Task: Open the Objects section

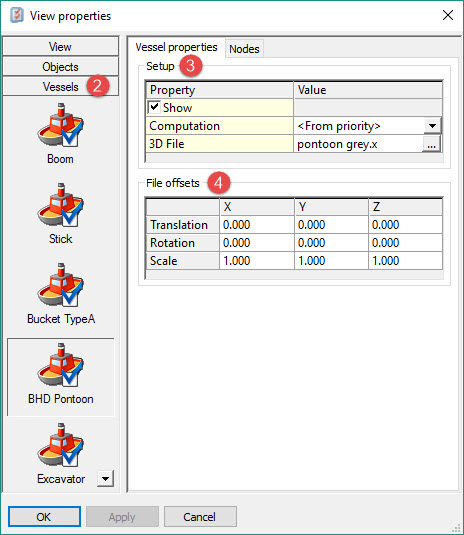Action: coord(61,67)
